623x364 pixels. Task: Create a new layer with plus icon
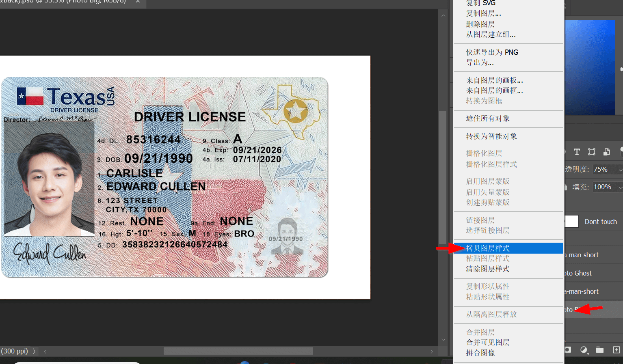tap(616, 350)
